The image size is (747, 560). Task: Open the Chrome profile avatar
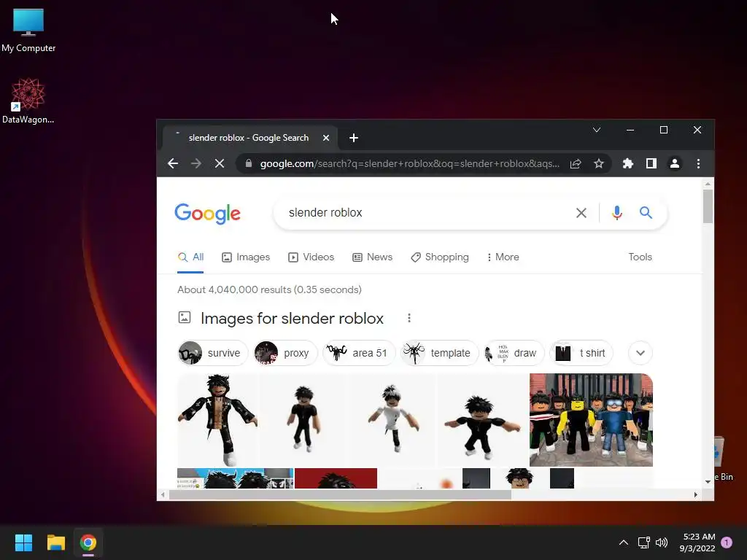(x=675, y=164)
